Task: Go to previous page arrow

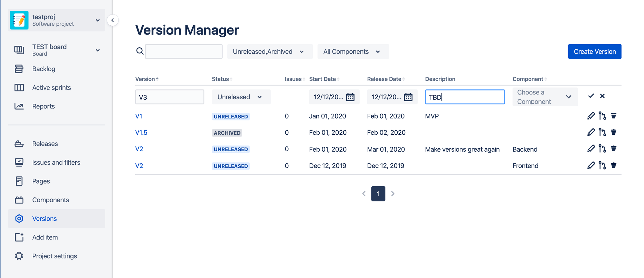Action: pyautogui.click(x=364, y=194)
